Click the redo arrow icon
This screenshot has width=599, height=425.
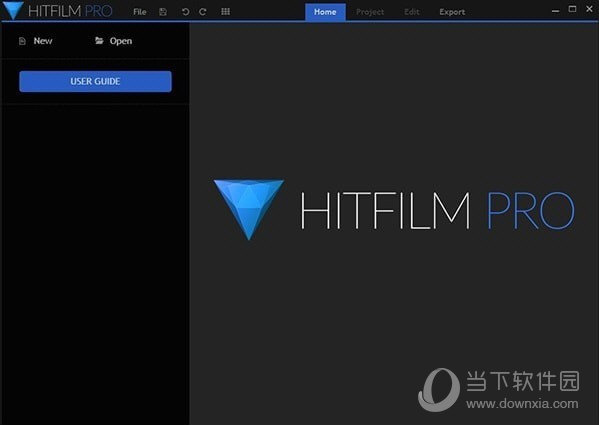[203, 12]
